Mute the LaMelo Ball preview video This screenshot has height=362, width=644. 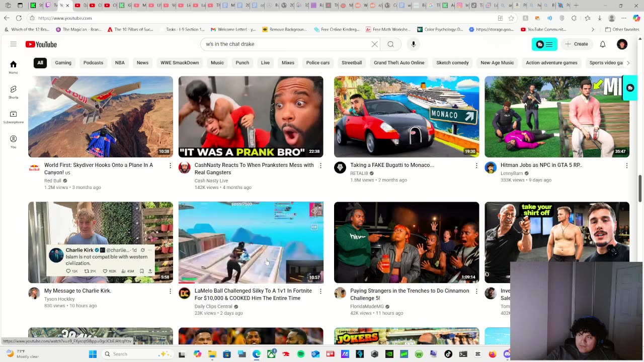[x=314, y=211]
